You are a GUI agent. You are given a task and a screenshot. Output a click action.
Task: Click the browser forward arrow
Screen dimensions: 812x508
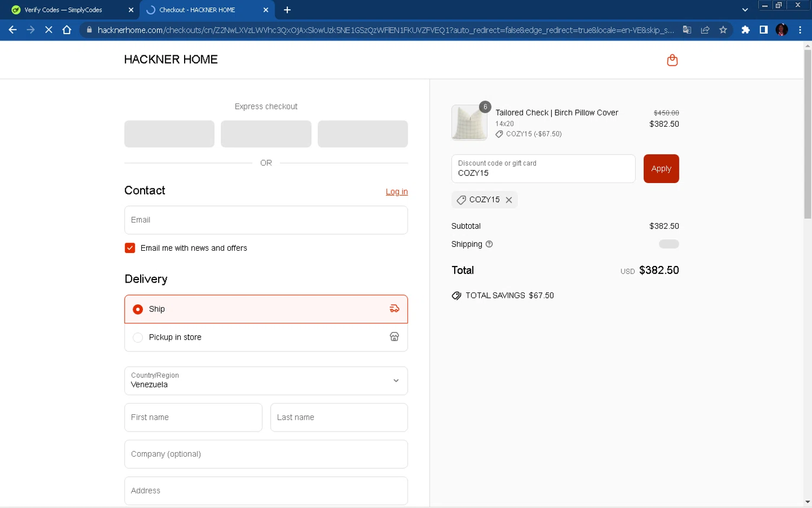tap(30, 30)
